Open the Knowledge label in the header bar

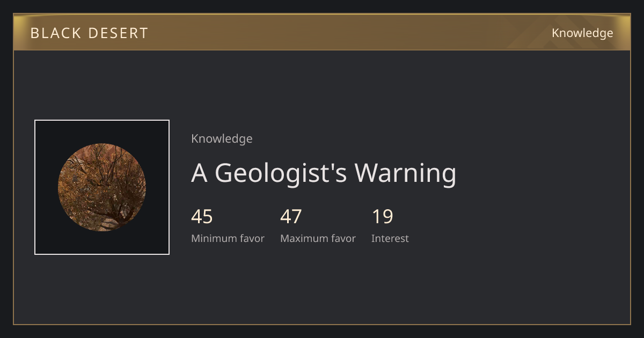[582, 33]
